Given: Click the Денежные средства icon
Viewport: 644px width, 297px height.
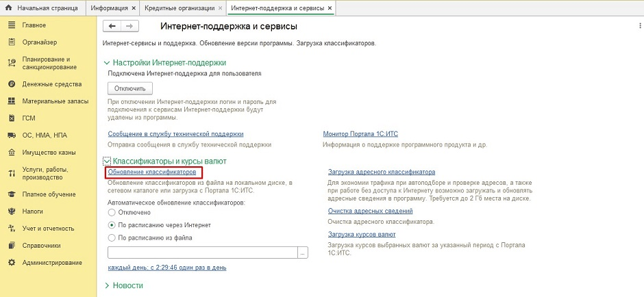Looking at the screenshot, I should click(11, 83).
